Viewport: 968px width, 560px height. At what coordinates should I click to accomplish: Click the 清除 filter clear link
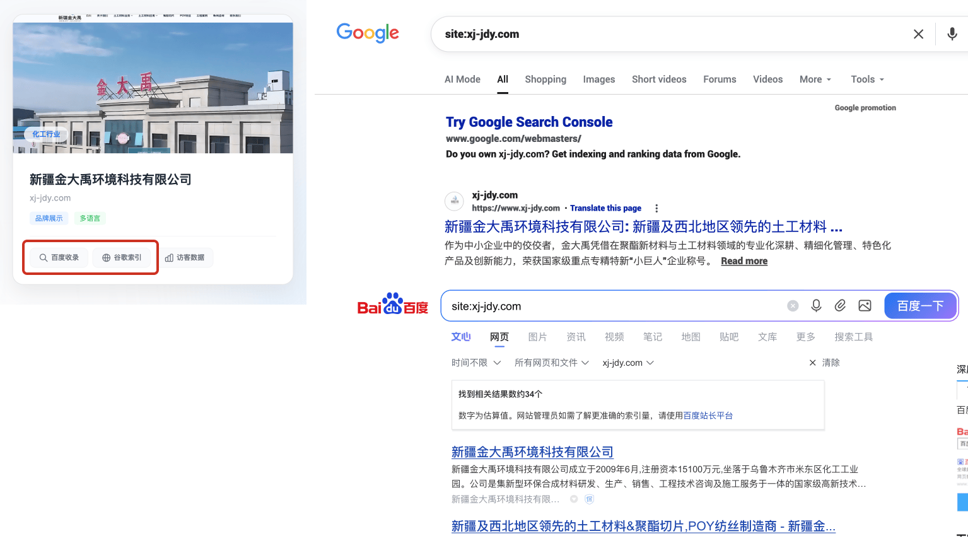point(825,363)
